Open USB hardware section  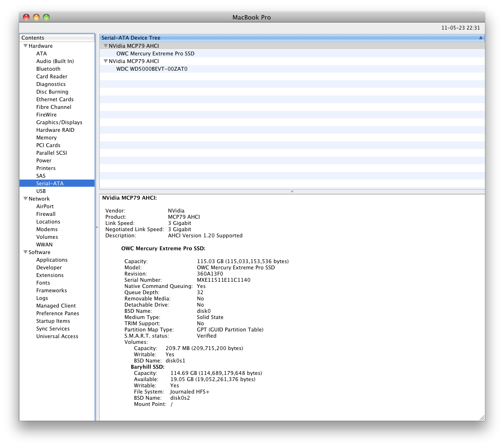pos(41,191)
